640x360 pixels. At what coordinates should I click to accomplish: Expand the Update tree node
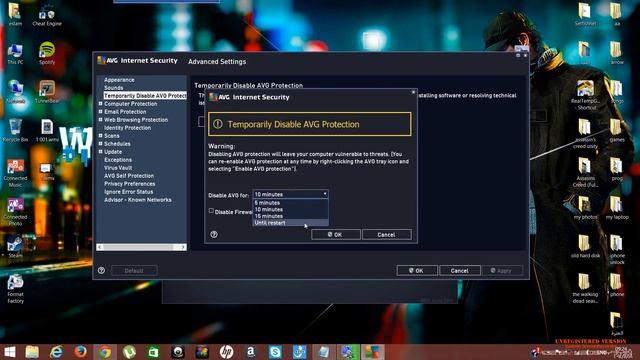point(100,151)
